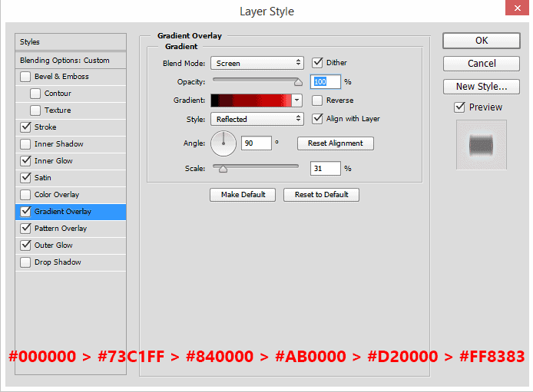Open the Blend Mode dropdown
The height and width of the screenshot is (392, 533).
(257, 63)
